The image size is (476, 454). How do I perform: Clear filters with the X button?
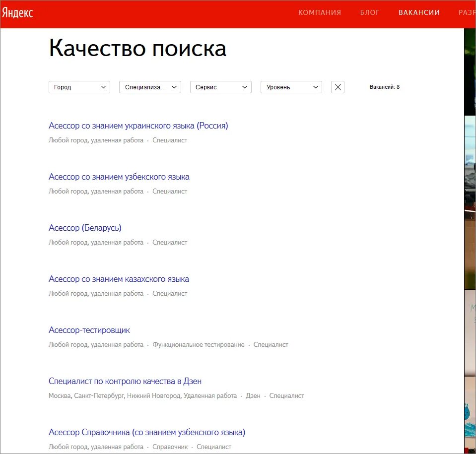[338, 87]
